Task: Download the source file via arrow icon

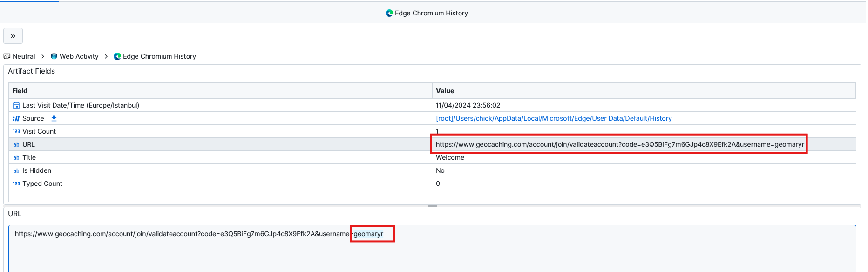Action: pos(54,118)
